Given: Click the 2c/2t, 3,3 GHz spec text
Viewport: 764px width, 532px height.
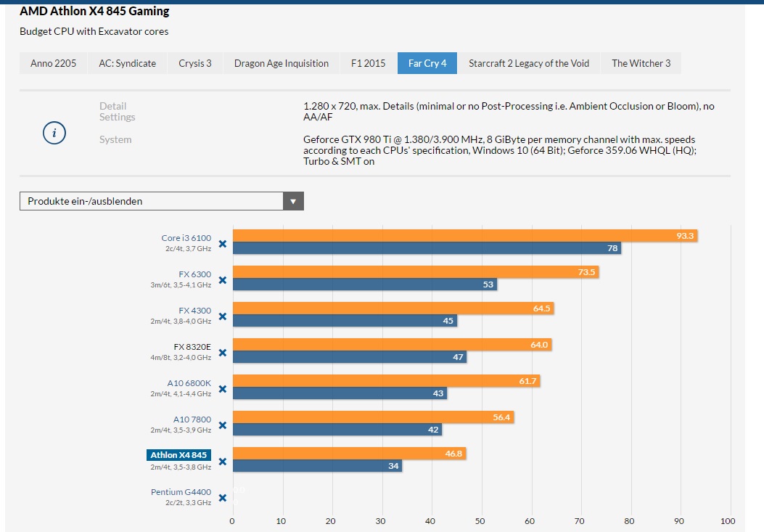Looking at the screenshot, I should click(x=188, y=503).
